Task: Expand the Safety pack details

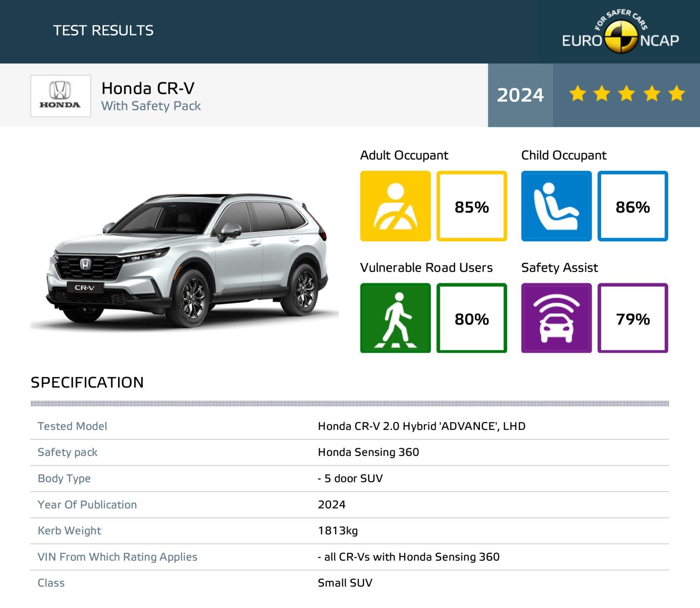Action: click(67, 452)
